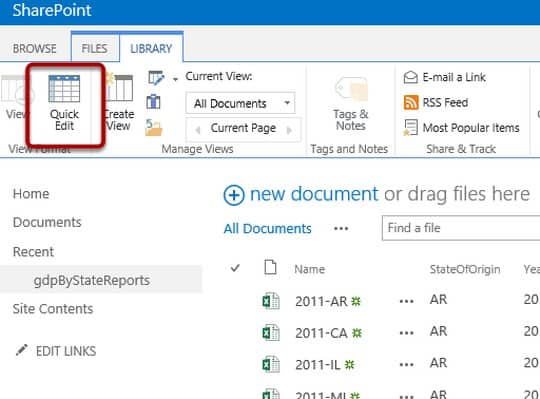Click into the Find a file search box
Screen dimensions: 540x399
click(x=461, y=228)
